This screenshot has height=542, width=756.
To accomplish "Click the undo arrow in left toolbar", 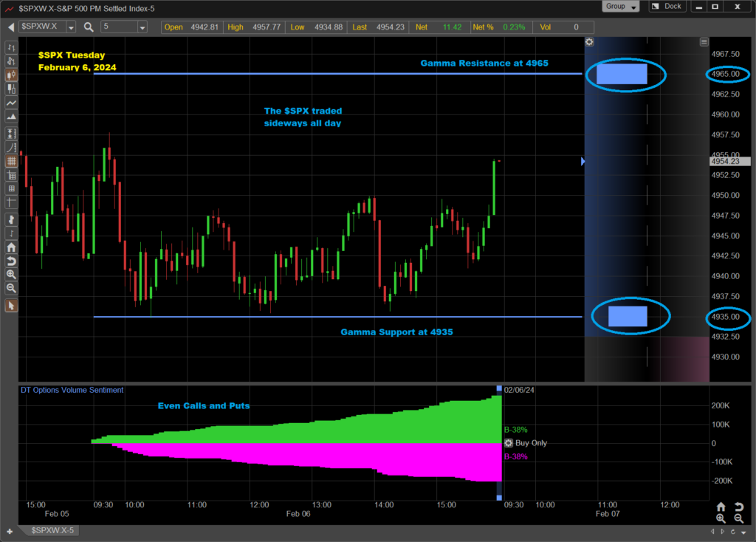I will click(11, 261).
